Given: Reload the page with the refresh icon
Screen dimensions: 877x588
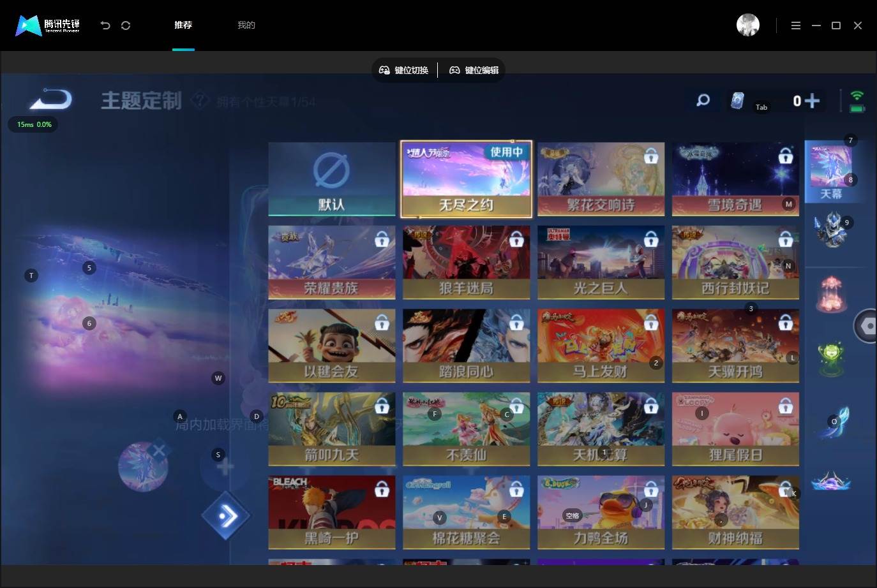Looking at the screenshot, I should [126, 26].
